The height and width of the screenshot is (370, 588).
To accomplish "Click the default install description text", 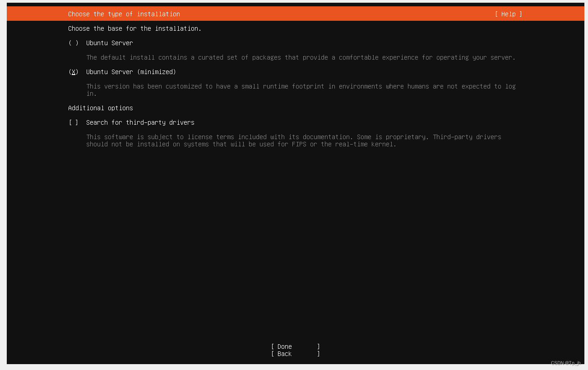I will click(x=301, y=57).
